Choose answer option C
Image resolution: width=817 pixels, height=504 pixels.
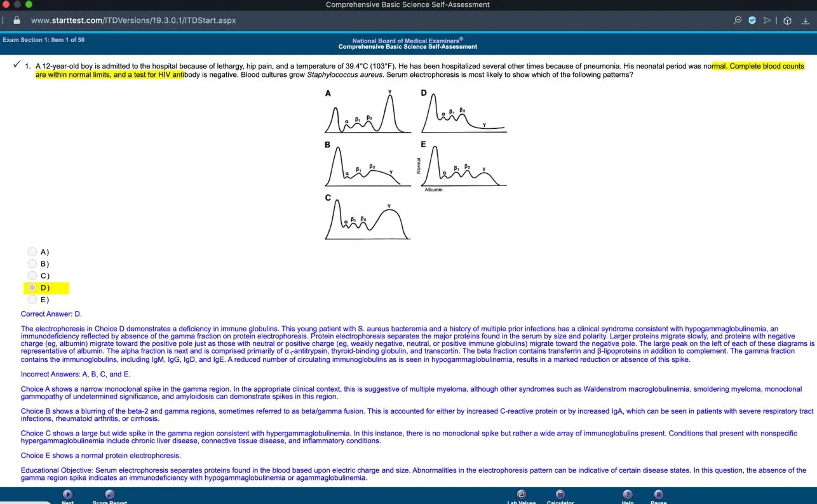(x=32, y=275)
